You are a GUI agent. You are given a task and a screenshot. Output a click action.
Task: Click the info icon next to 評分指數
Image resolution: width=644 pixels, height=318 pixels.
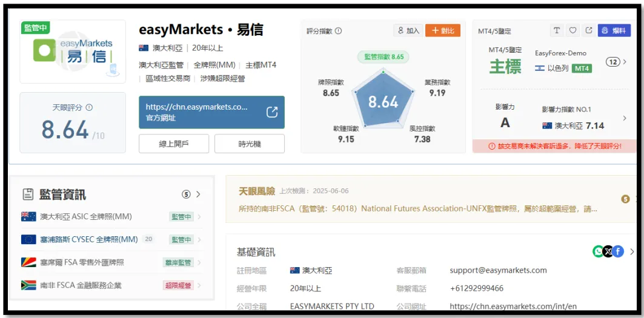tap(338, 31)
